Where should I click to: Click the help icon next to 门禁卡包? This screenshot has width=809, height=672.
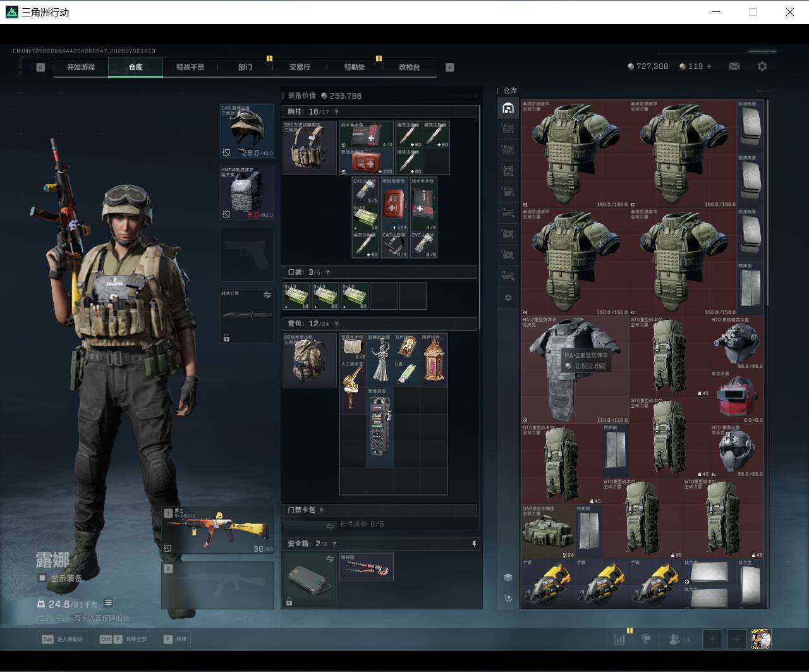coord(321,510)
